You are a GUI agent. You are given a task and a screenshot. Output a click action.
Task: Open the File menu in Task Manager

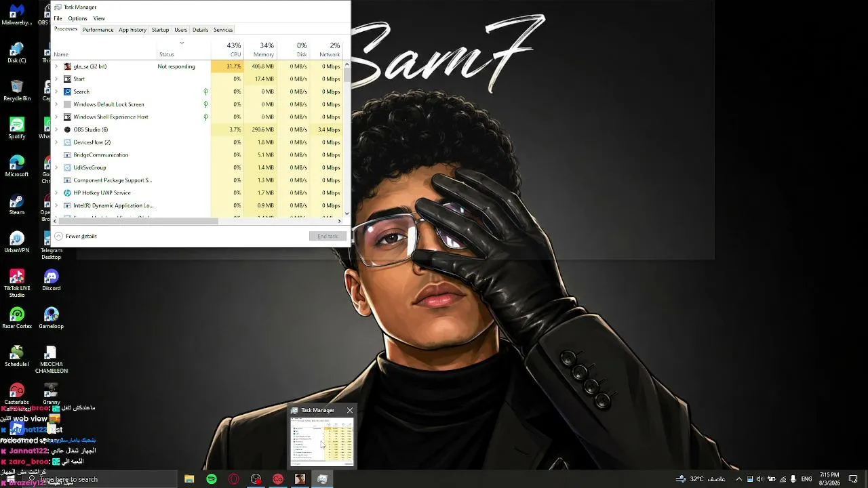pyautogui.click(x=58, y=18)
